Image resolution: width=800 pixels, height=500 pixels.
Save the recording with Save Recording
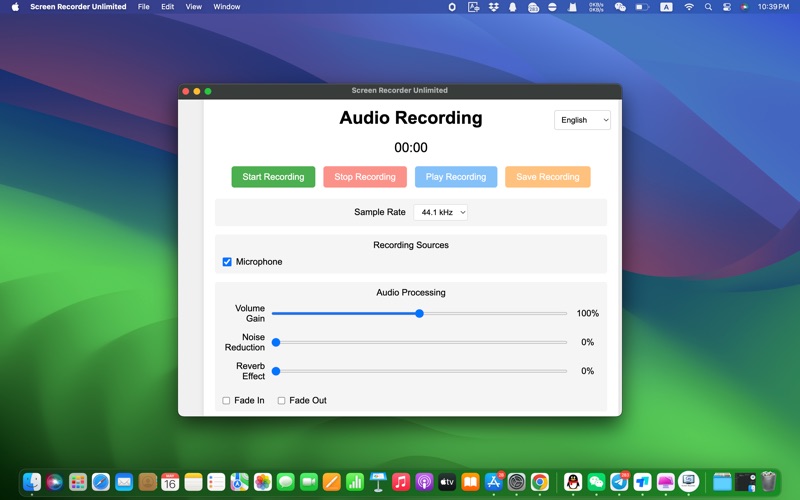tap(547, 177)
